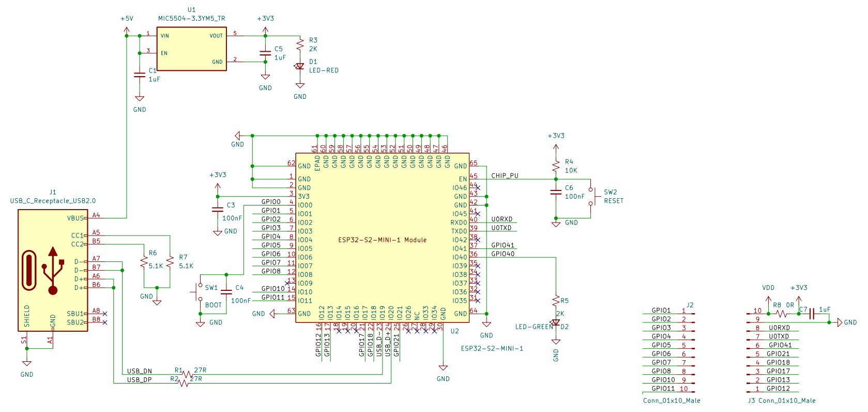The image size is (868, 412).
Task: Select capacitor C5 1uF symbol
Action: (265, 53)
